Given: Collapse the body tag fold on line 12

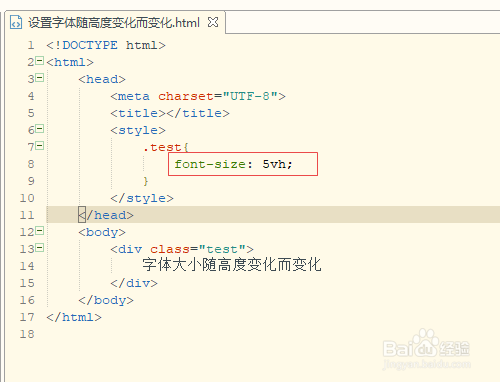Looking at the screenshot, I should (39, 231).
